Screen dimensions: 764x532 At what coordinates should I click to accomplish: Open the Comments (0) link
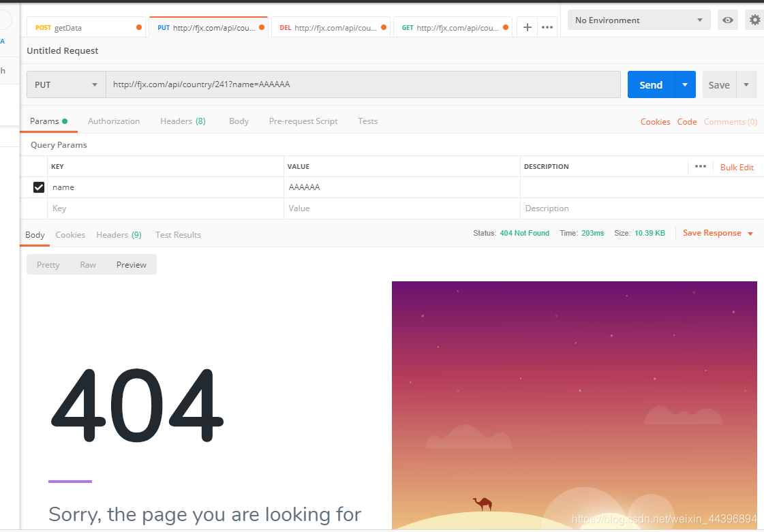pyautogui.click(x=730, y=122)
